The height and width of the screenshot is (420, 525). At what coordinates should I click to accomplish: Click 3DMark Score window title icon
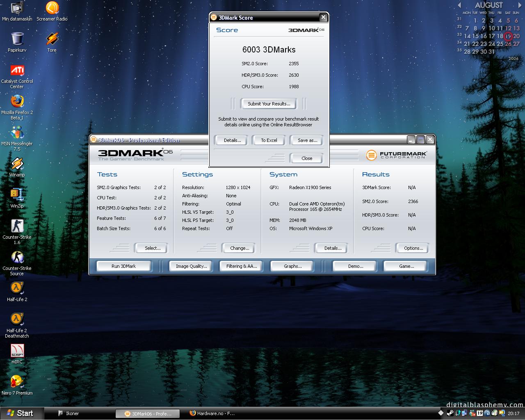(x=214, y=17)
